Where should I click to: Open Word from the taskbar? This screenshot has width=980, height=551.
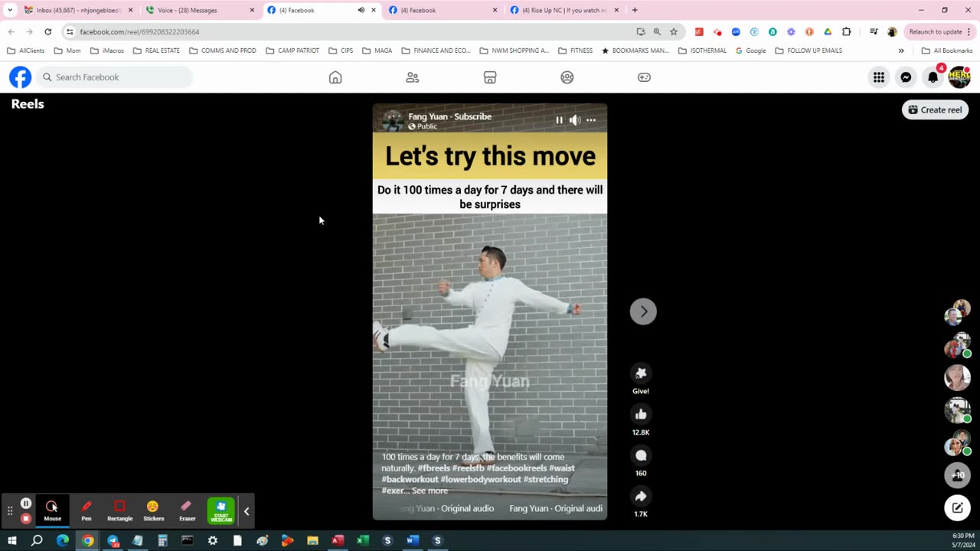(x=412, y=540)
